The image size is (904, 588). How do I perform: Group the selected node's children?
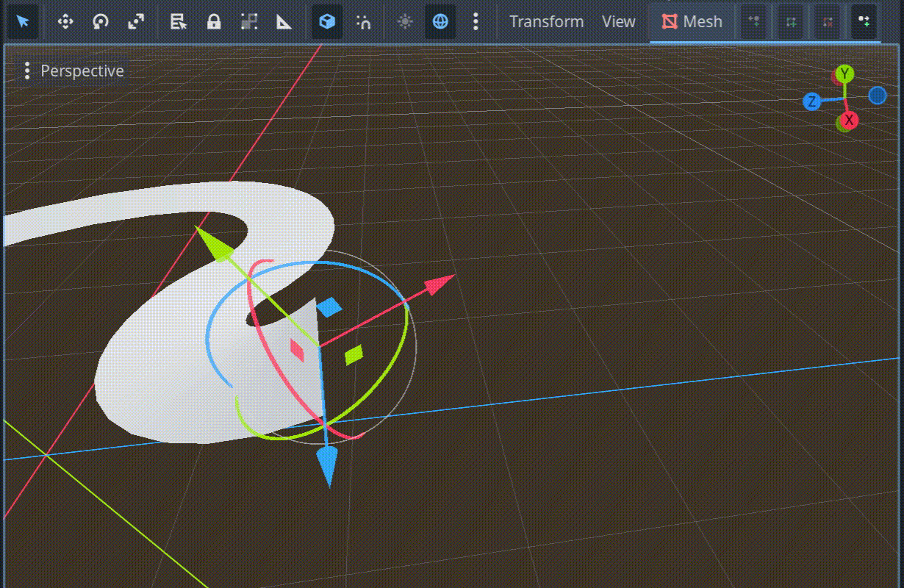pos(249,21)
